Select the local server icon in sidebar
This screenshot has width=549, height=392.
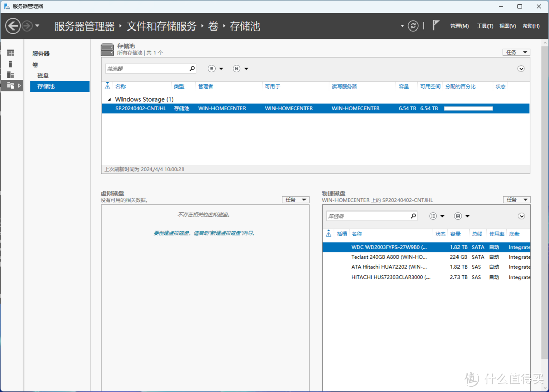tap(11, 64)
